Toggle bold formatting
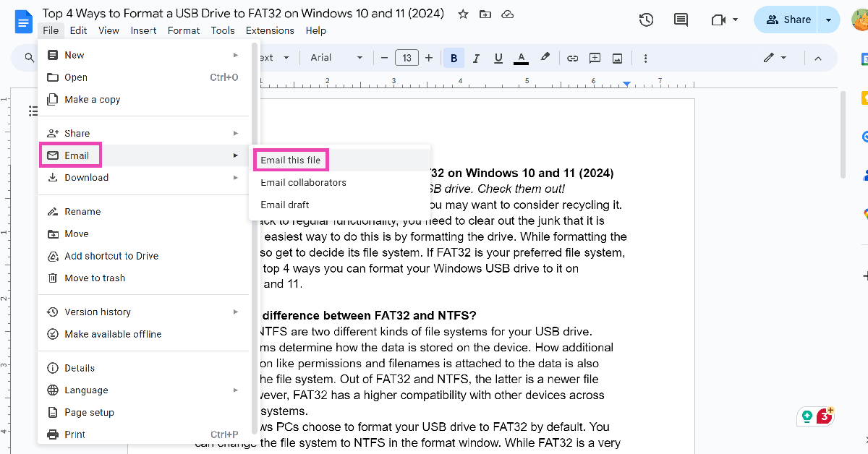Screen dimensions: 868x454 [454, 58]
